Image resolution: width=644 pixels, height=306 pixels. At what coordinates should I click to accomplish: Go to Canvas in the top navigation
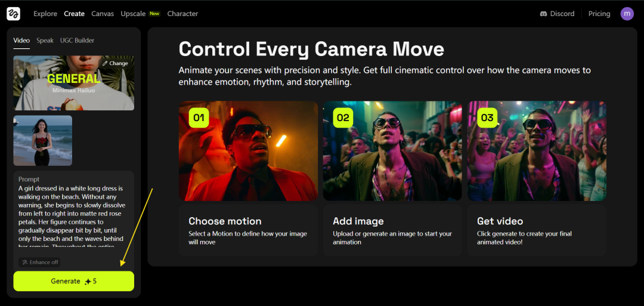(103, 14)
